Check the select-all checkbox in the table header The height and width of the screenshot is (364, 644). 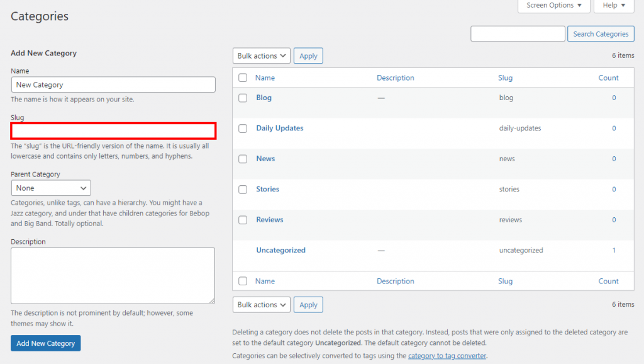pos(243,77)
